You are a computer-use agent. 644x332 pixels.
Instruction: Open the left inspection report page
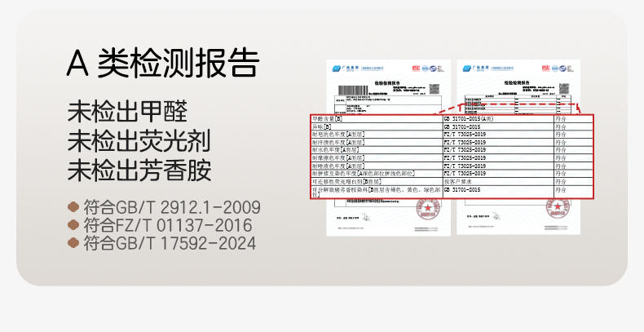point(389,148)
